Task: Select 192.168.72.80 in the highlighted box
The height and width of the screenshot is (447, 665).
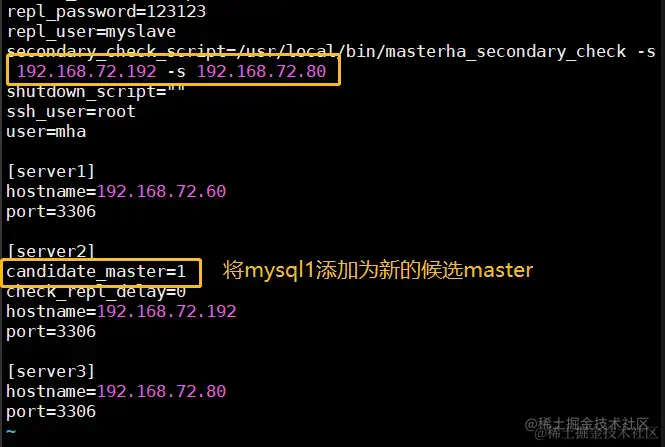Action: coord(262,71)
